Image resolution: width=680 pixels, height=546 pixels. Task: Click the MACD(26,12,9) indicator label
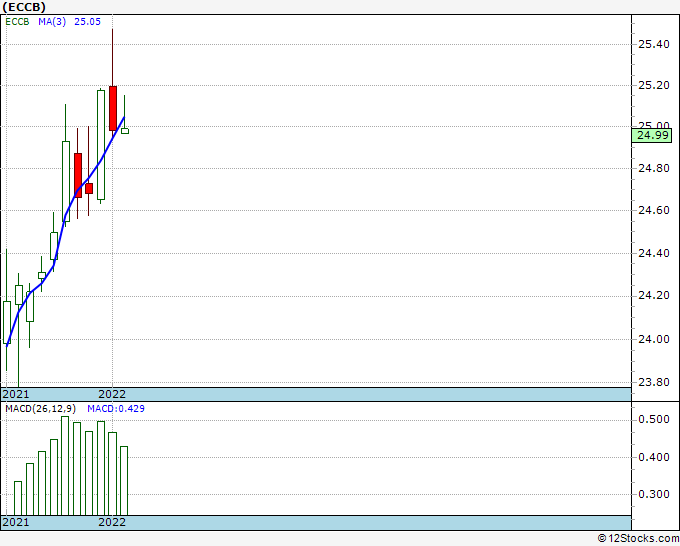[x=40, y=409]
